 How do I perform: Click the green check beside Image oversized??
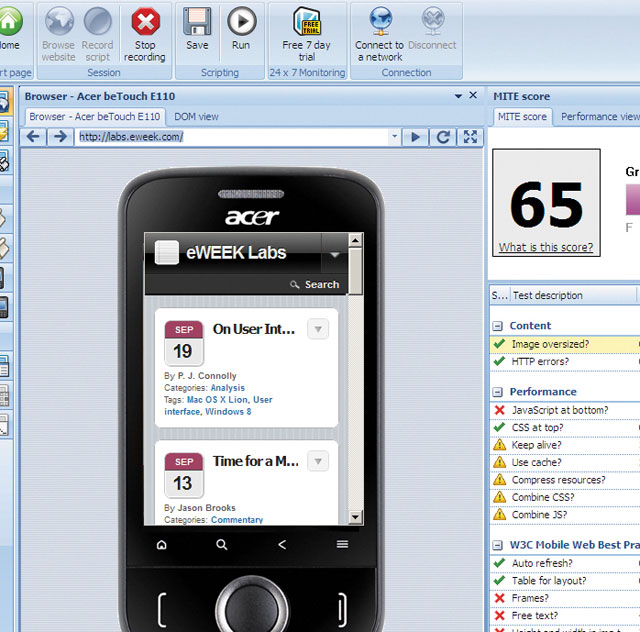coord(499,344)
